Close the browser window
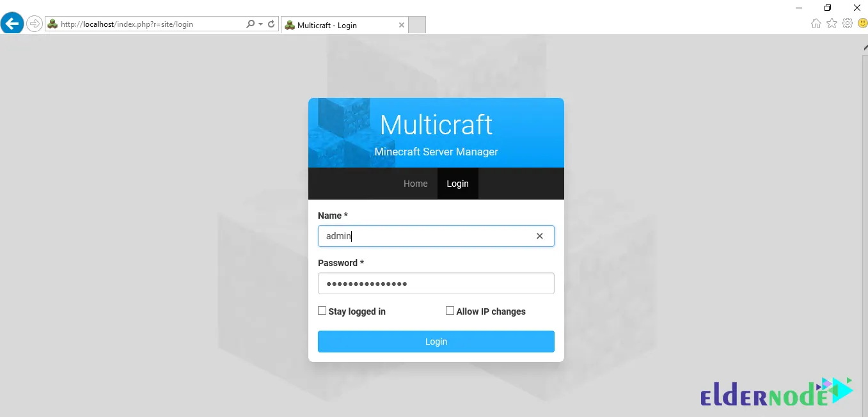Screen dimensions: 868x417 tap(857, 8)
